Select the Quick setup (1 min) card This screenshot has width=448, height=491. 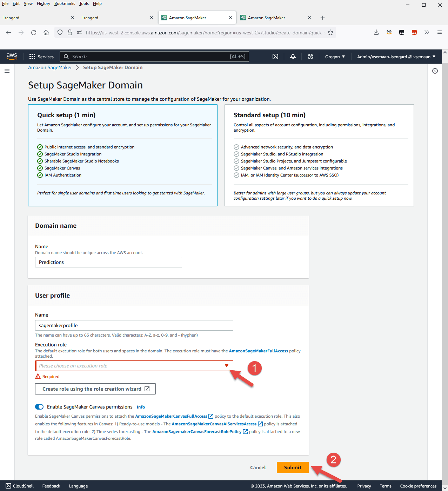pyautogui.click(x=123, y=155)
